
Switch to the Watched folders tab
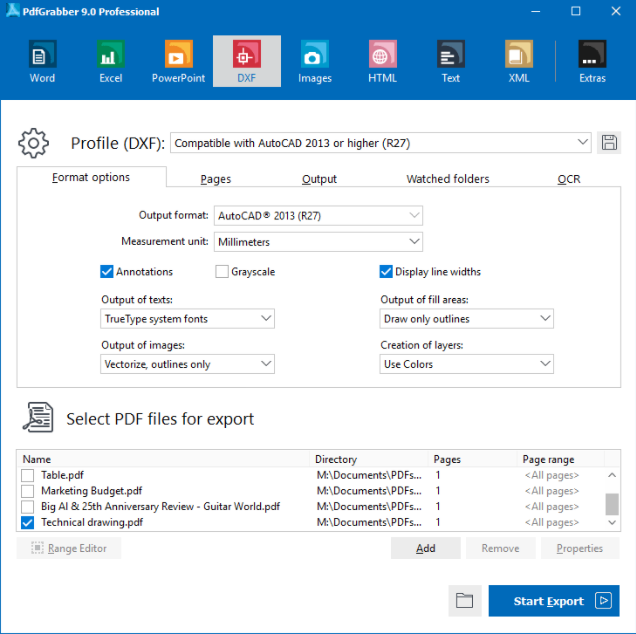click(x=448, y=179)
